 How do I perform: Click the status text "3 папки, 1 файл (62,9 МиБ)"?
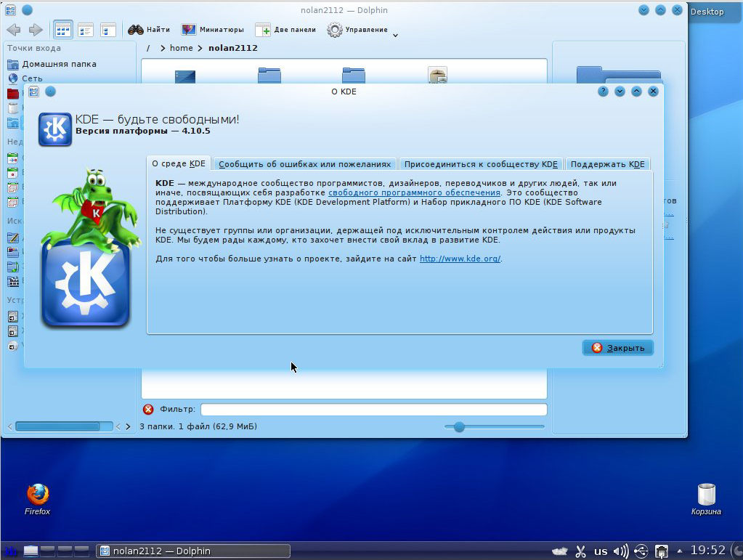(x=198, y=426)
